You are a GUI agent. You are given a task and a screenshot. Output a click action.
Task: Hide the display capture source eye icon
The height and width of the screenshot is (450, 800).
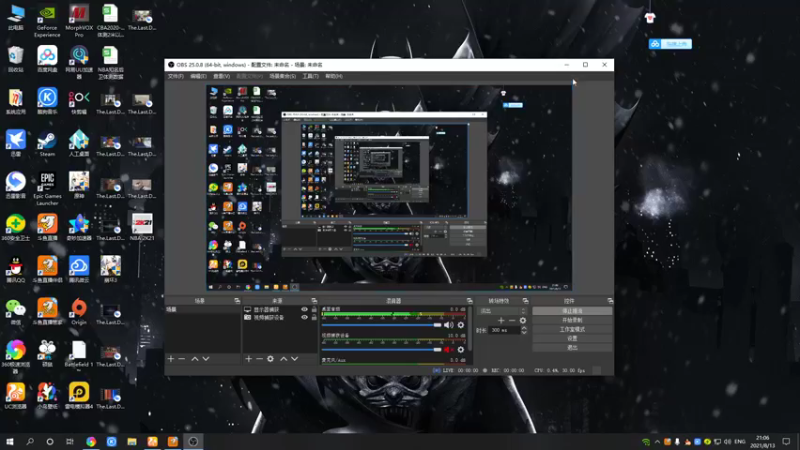pyautogui.click(x=305, y=310)
